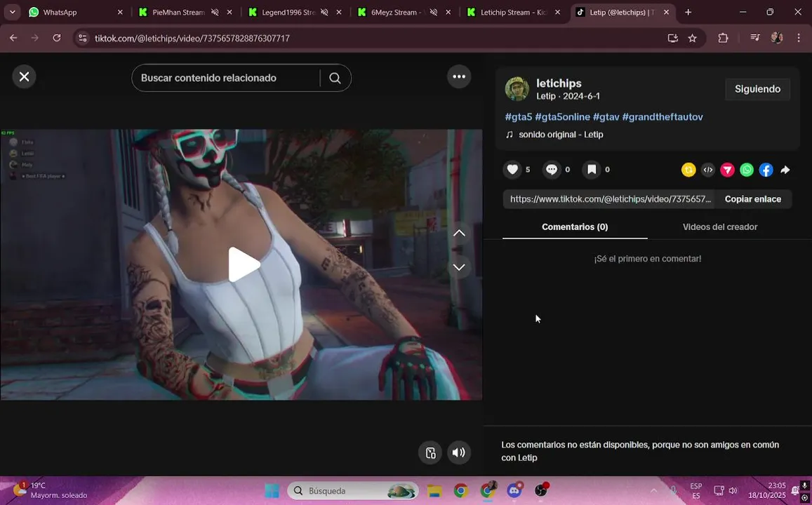This screenshot has height=505, width=812.
Task: Open the Windows Start menu
Action: (x=272, y=491)
